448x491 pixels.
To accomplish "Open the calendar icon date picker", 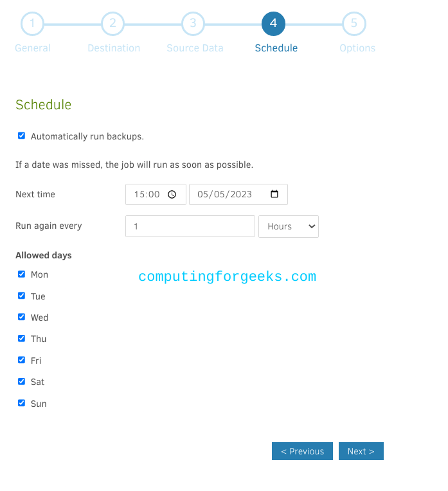I will coord(274,194).
